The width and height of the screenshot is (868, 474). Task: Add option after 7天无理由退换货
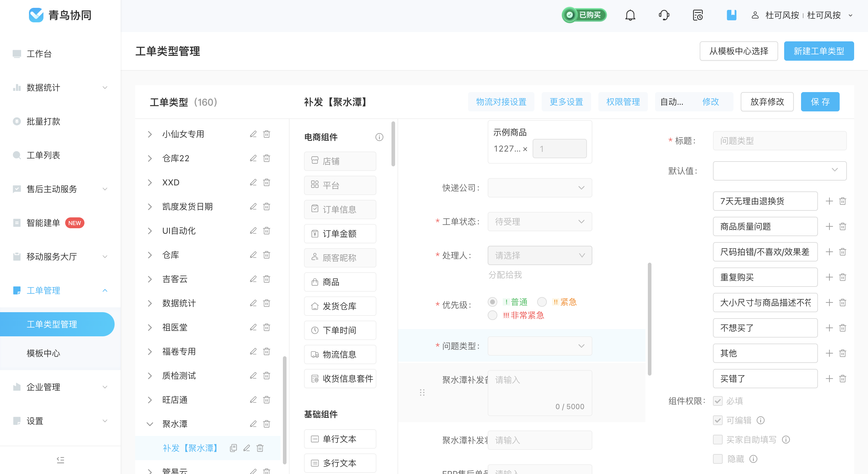pos(829,201)
